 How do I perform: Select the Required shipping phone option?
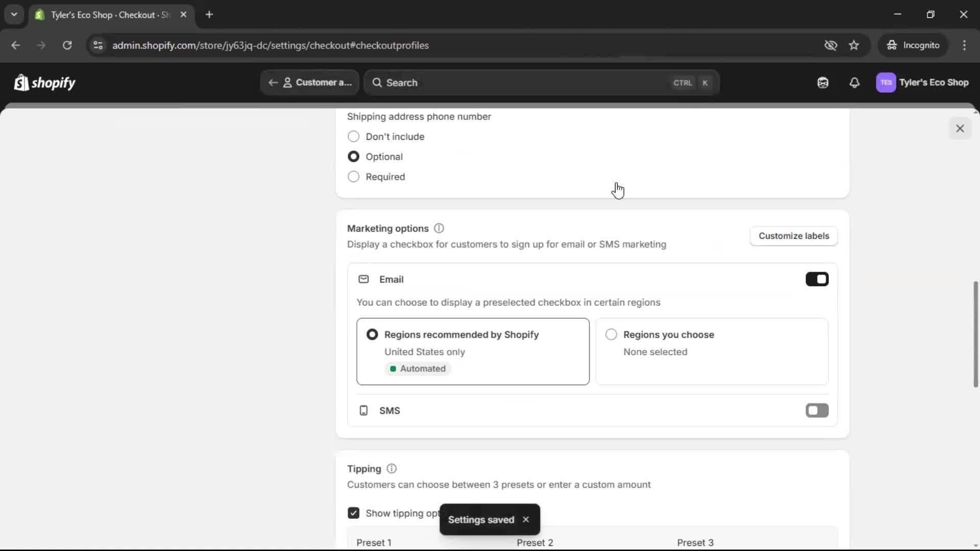(354, 177)
